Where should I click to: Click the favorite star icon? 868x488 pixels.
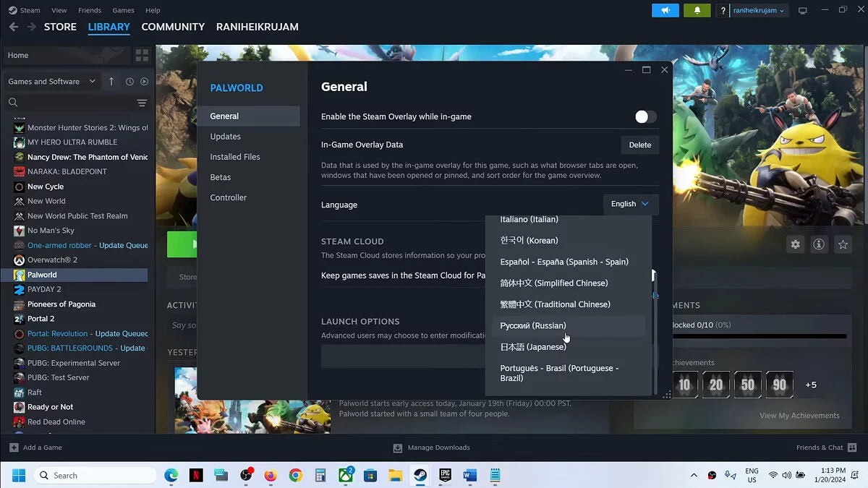[843, 244]
